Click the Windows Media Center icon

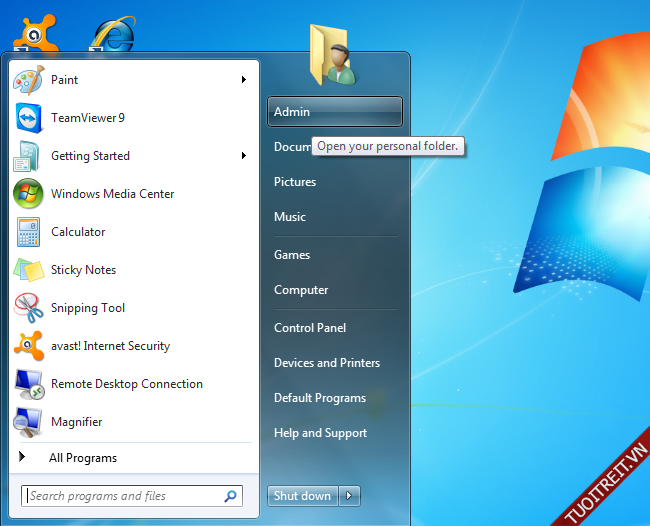tap(28, 194)
